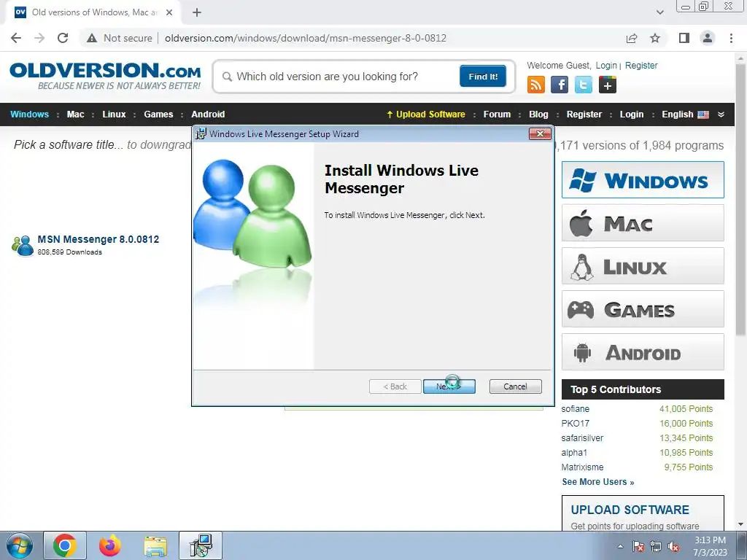The image size is (747, 560).
Task: Open Windows Explorer from the taskbar
Action: [x=155, y=546]
